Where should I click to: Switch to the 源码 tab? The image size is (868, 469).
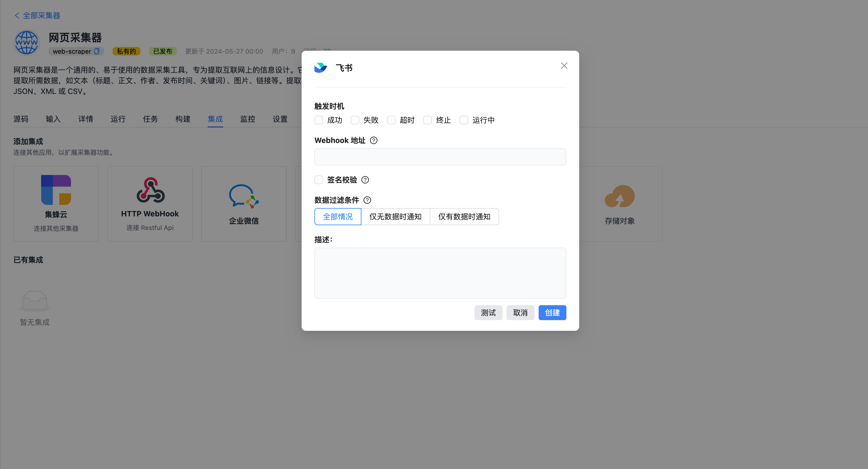pyautogui.click(x=21, y=119)
